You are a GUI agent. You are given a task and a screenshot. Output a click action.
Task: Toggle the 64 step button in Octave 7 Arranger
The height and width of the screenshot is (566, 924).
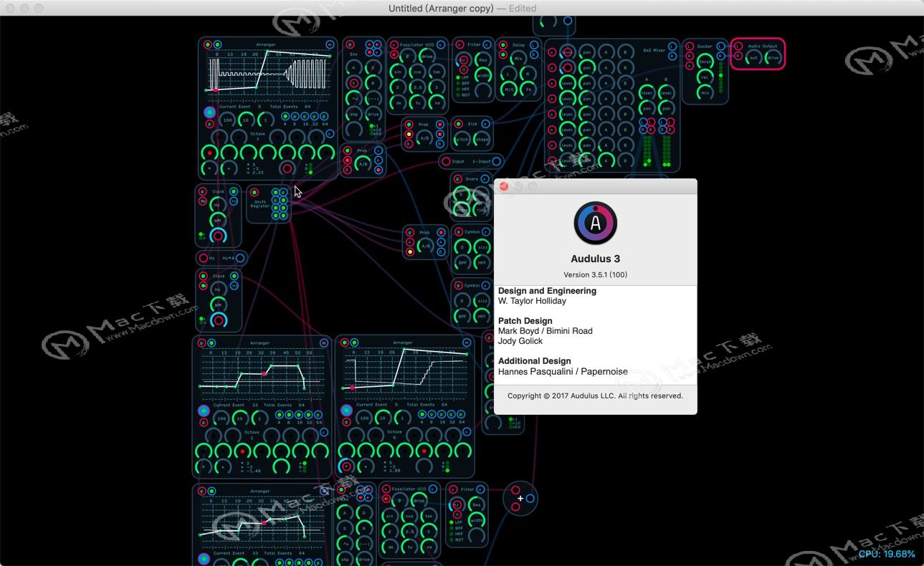323,116
